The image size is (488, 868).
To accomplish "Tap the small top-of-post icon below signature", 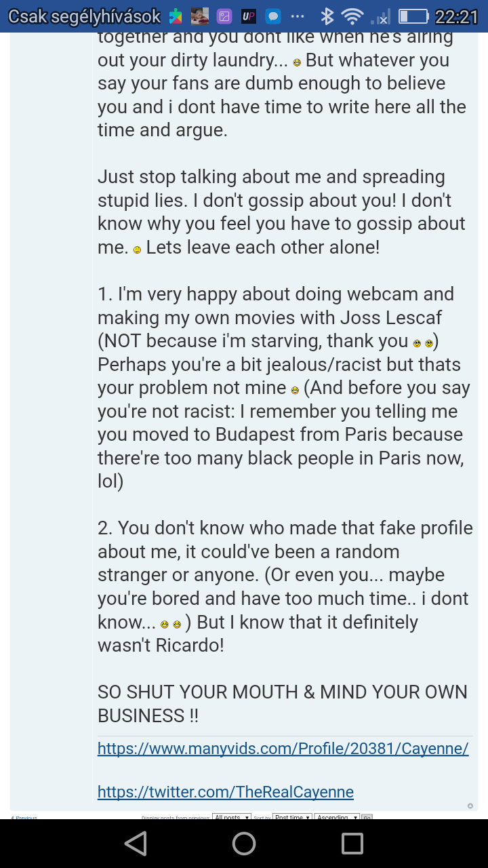I will 470,806.
